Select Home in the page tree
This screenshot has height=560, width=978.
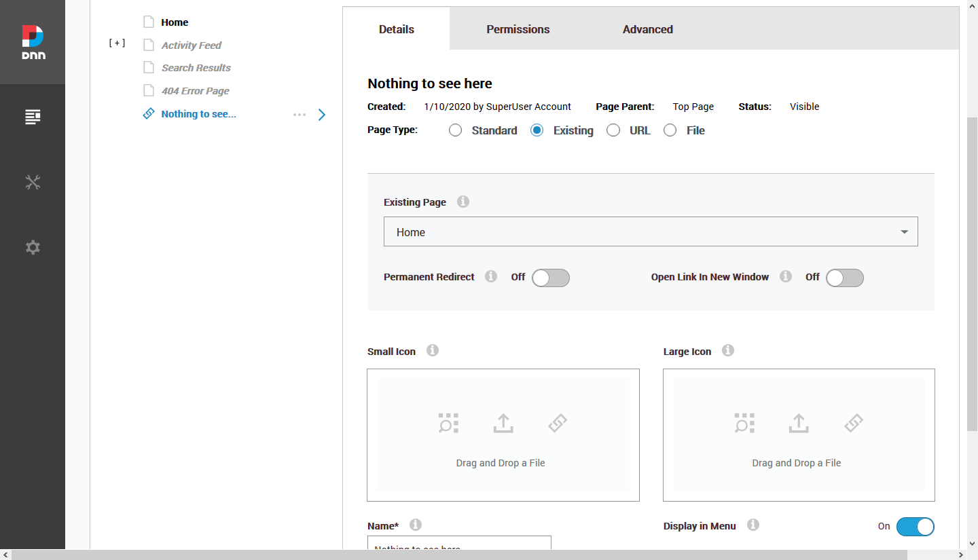coord(175,22)
